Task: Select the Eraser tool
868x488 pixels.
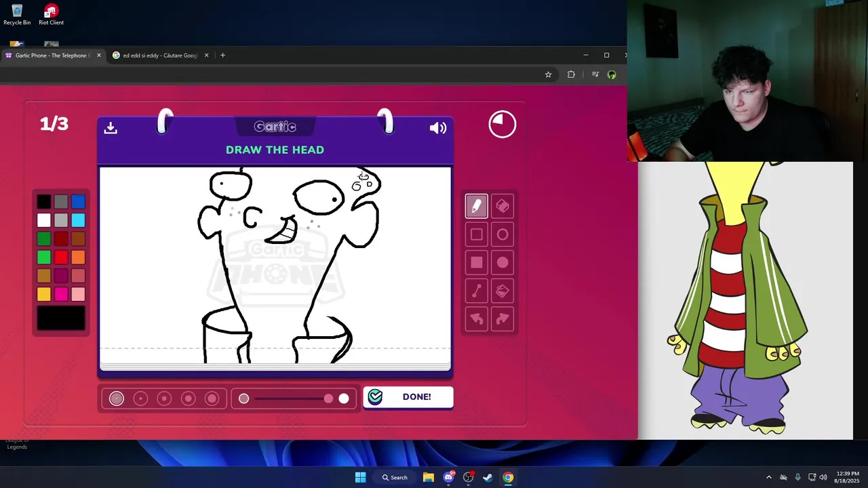Action: [x=502, y=206]
